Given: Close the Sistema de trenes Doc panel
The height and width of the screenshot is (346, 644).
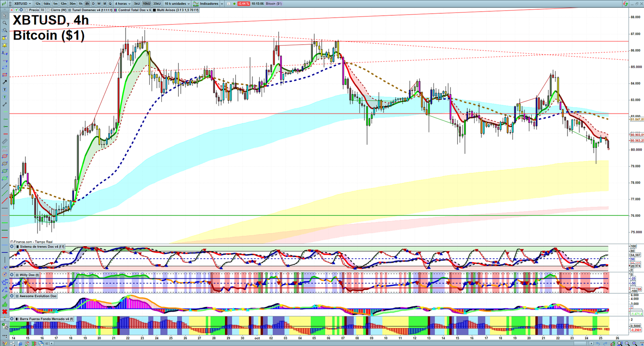Looking at the screenshot, I should tap(12, 247).
